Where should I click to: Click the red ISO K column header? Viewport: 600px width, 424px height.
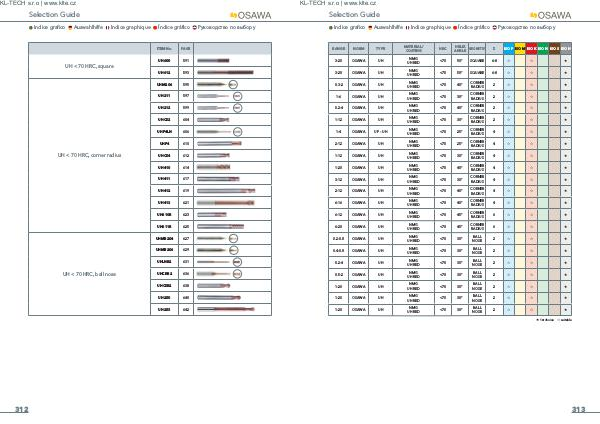pyautogui.click(x=532, y=48)
